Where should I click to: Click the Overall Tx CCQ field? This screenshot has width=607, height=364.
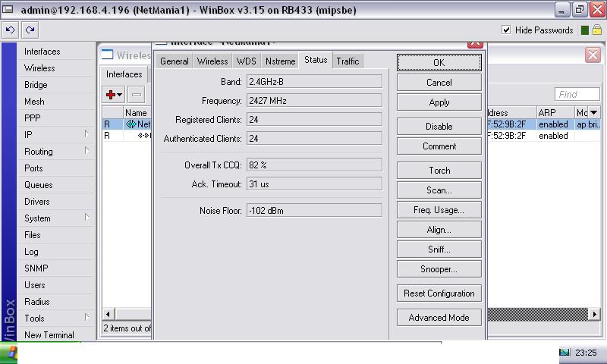click(x=314, y=165)
